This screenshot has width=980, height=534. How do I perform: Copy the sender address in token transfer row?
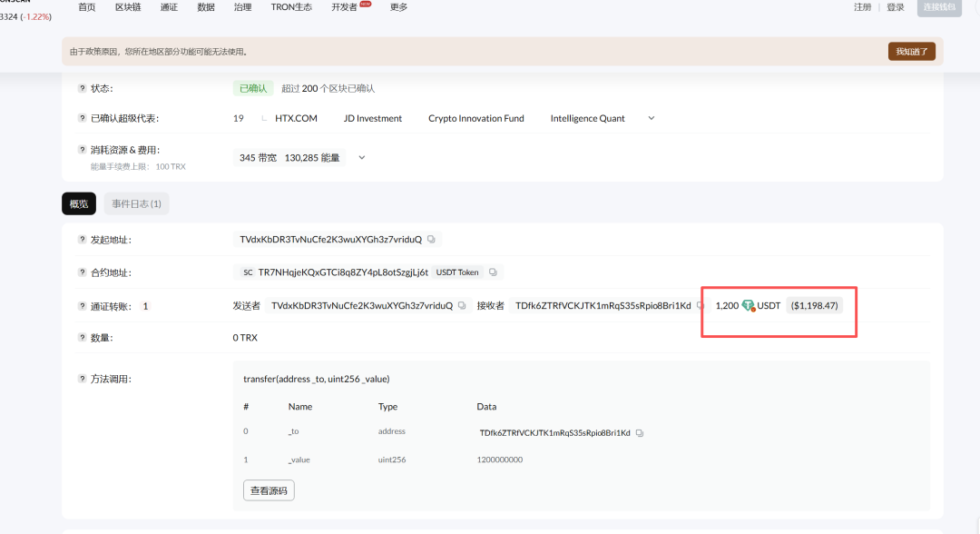(x=462, y=306)
